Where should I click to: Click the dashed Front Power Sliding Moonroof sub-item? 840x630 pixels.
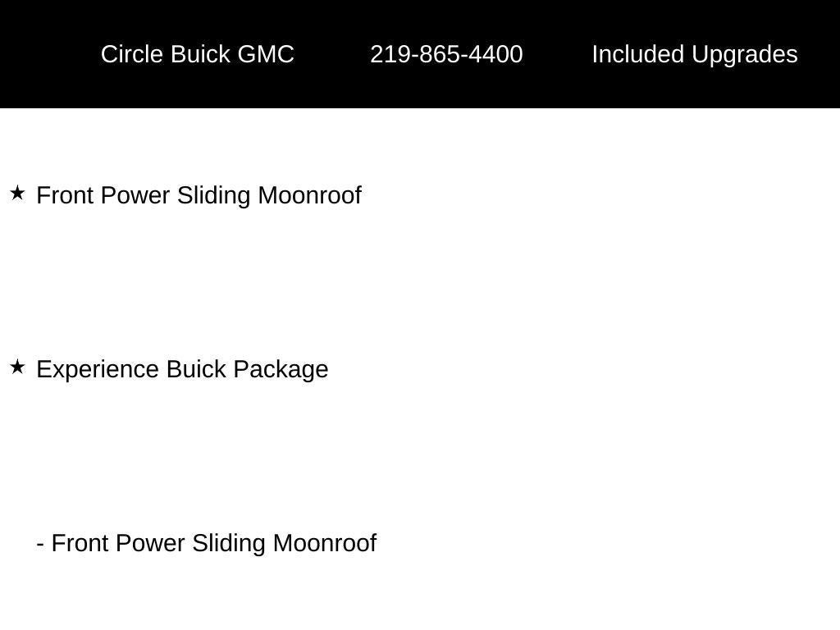pos(206,543)
